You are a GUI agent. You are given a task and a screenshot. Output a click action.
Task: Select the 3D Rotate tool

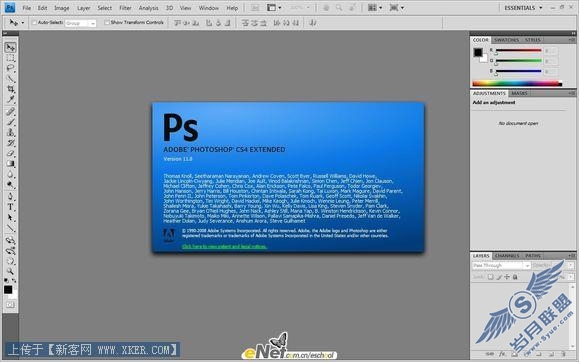[x=10, y=240]
